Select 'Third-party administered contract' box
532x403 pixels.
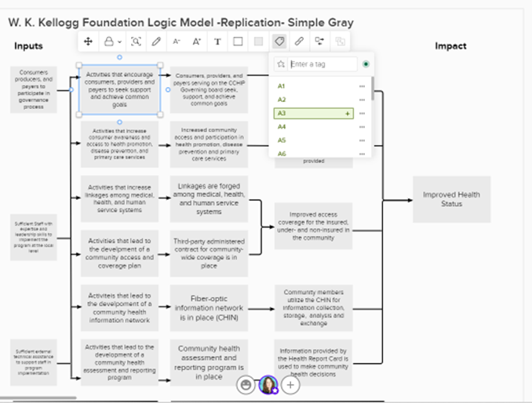tap(209, 253)
